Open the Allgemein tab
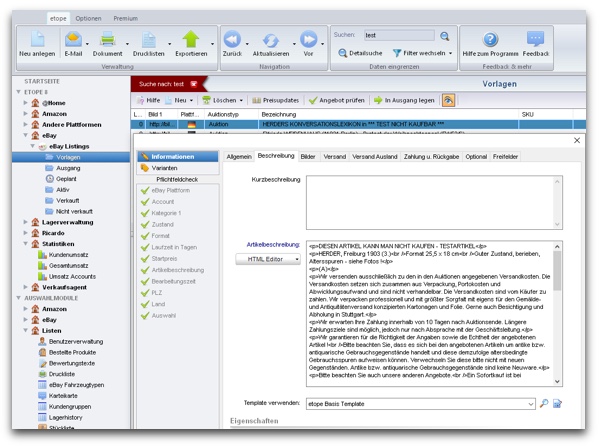This screenshot has height=446, width=600. pos(239,157)
